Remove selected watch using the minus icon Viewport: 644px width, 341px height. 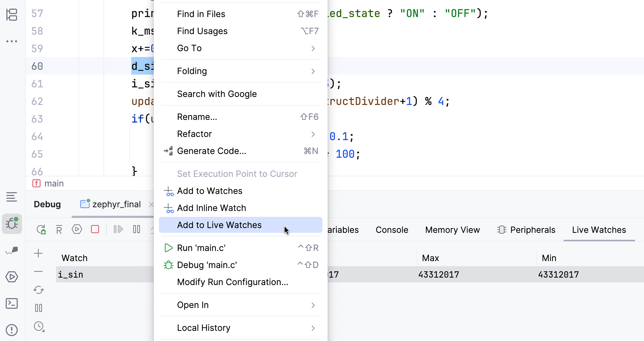(38, 271)
